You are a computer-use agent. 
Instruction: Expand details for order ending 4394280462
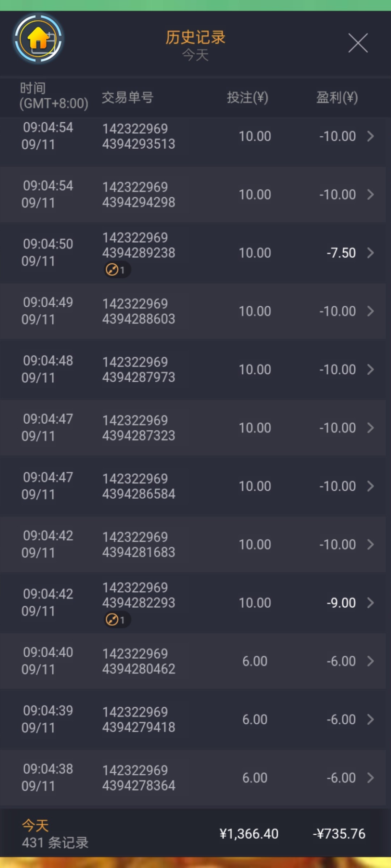(x=370, y=661)
